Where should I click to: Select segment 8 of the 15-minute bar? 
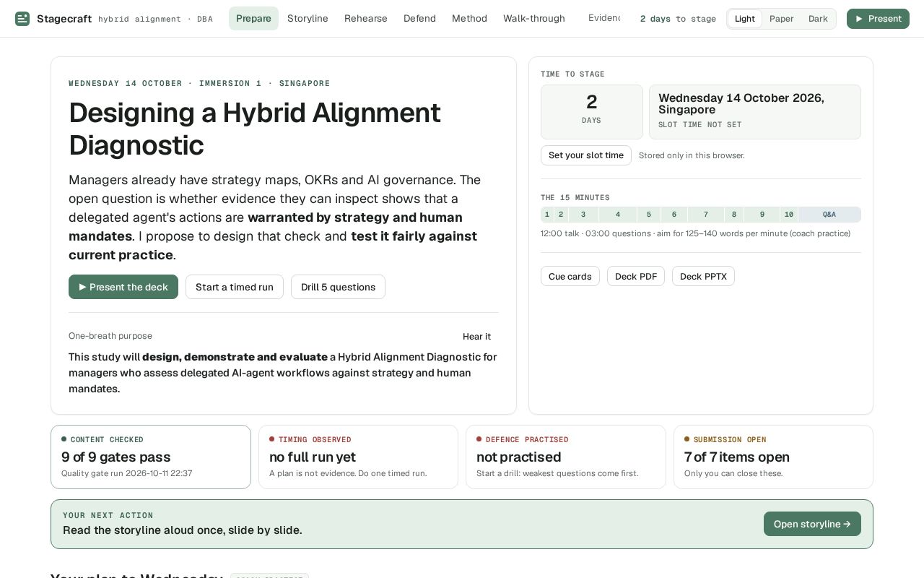734,215
